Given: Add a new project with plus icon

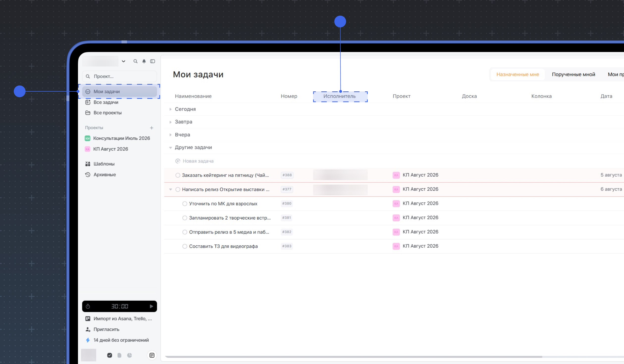Looking at the screenshot, I should click(x=152, y=128).
